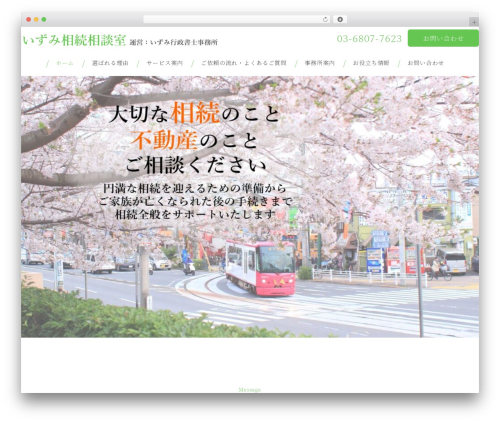This screenshot has width=500, height=423.
Task: Open the 選ばれる理由 menu item
Action: (x=110, y=63)
